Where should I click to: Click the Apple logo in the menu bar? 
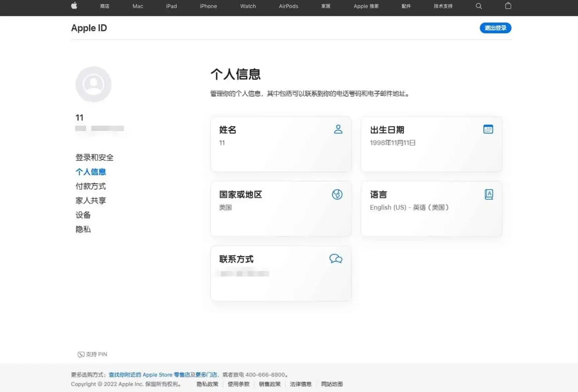coord(74,6)
